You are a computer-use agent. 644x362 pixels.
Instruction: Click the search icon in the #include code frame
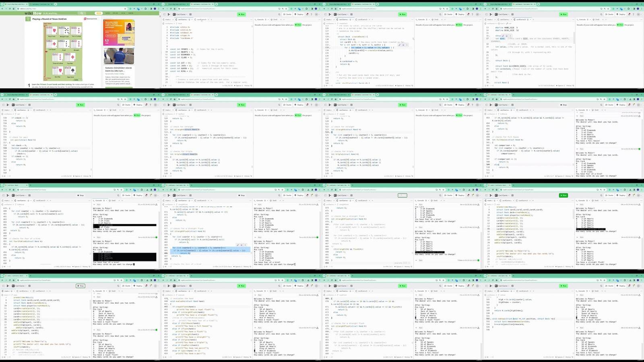point(279,14)
